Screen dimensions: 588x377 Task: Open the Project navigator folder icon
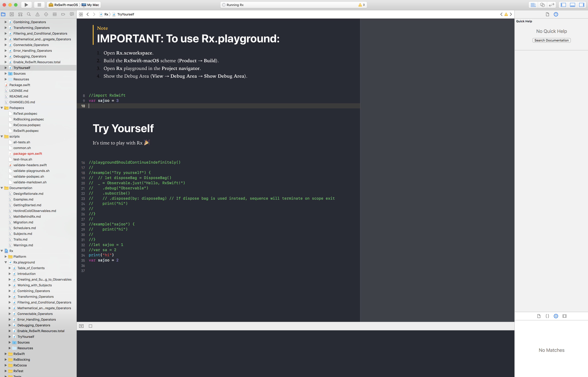(x=3, y=14)
